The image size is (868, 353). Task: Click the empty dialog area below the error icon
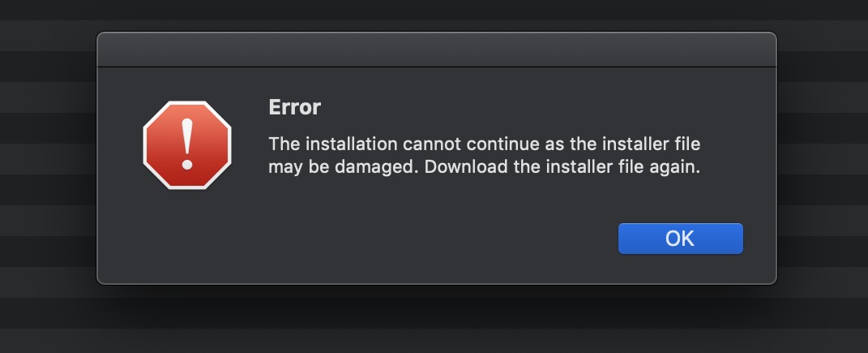pyautogui.click(x=187, y=235)
